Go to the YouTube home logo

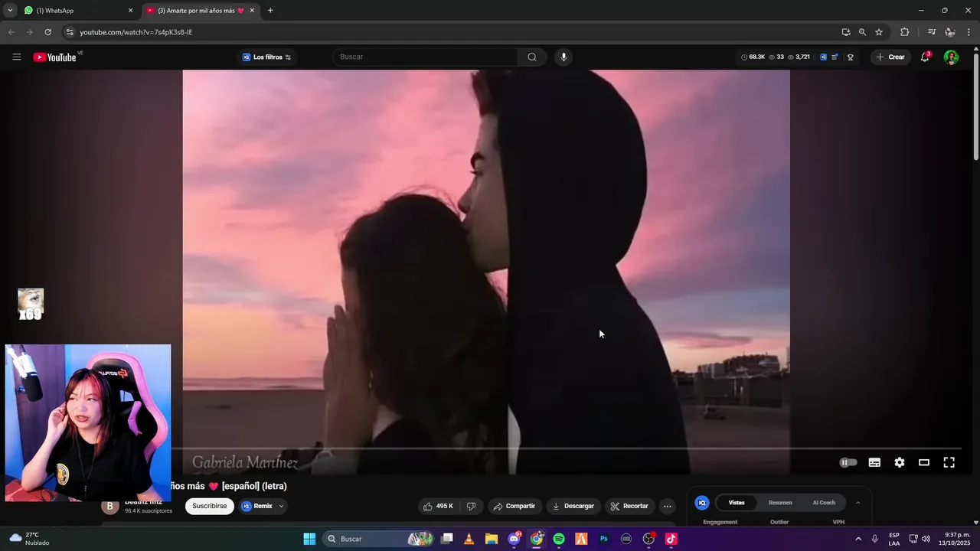coord(55,57)
